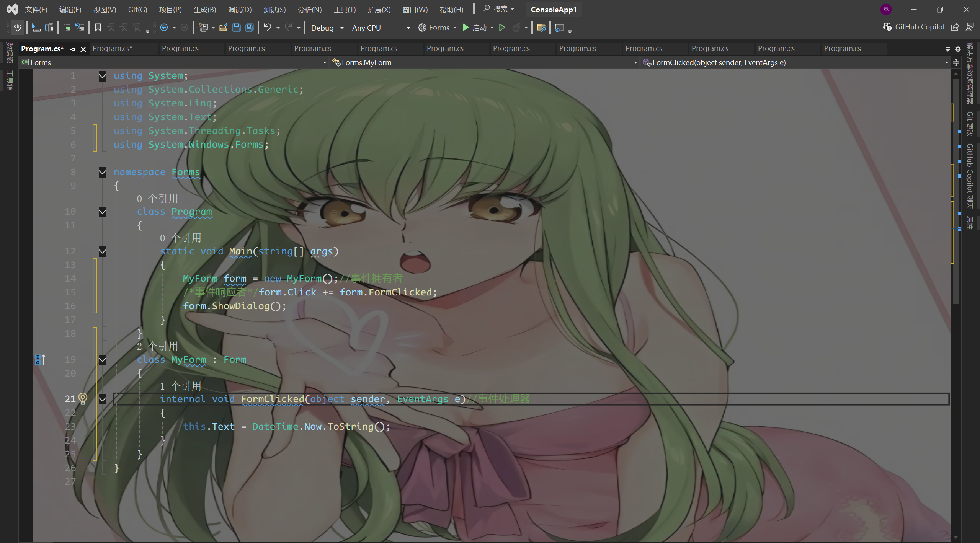Open the 工具箱 toolbox side tab
Viewport: 980px width, 543px height.
(x=10, y=80)
